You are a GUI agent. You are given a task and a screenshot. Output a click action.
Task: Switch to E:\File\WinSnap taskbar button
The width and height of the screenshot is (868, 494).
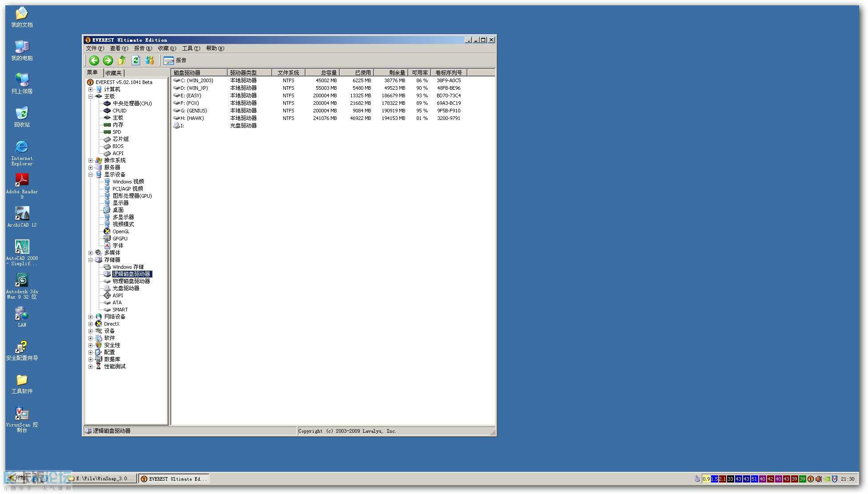102,479
